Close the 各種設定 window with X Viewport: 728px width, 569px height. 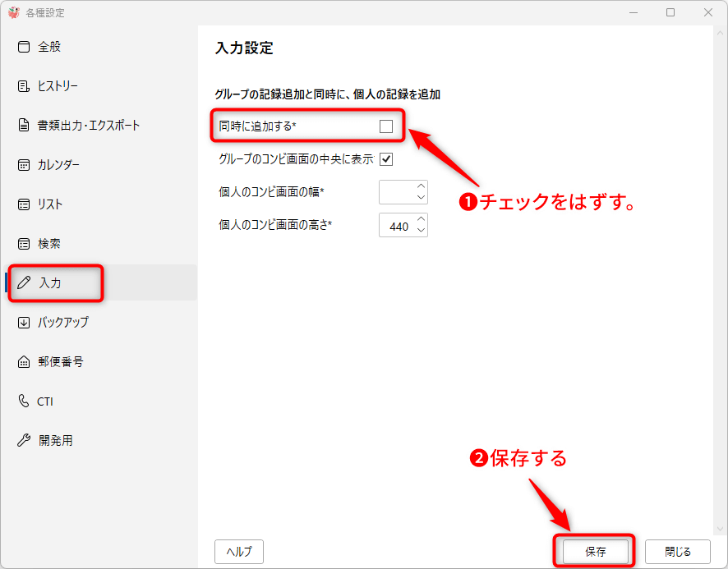click(x=708, y=12)
